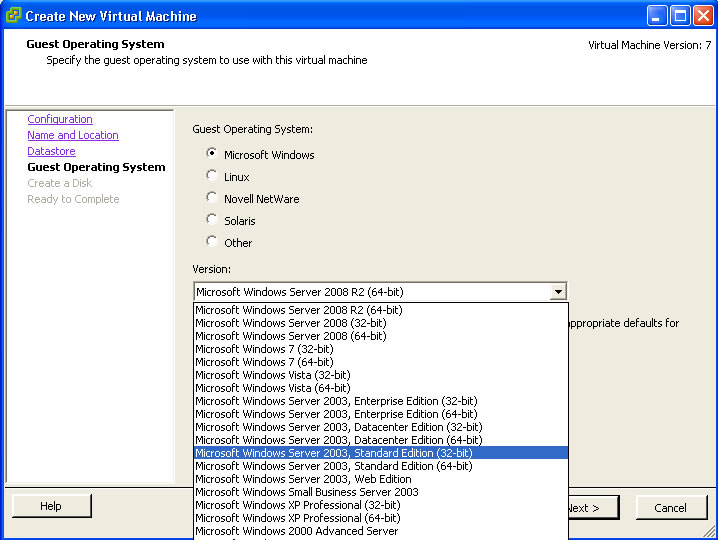Select Windows XP Professional (32-bit)
This screenshot has width=718, height=540.
point(381,505)
